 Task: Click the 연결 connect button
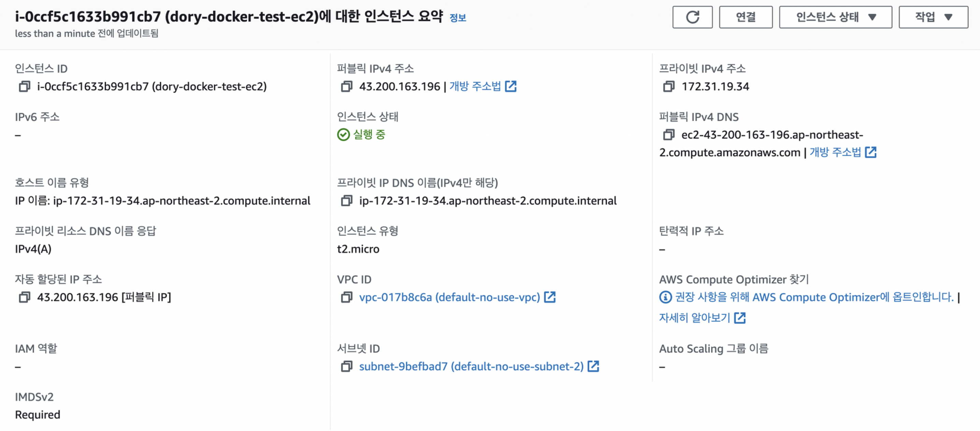point(746,17)
